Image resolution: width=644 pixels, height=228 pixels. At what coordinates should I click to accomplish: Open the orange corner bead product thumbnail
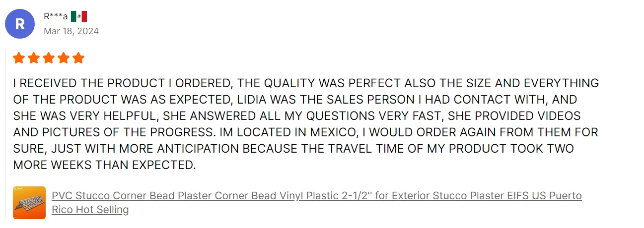[x=29, y=203]
